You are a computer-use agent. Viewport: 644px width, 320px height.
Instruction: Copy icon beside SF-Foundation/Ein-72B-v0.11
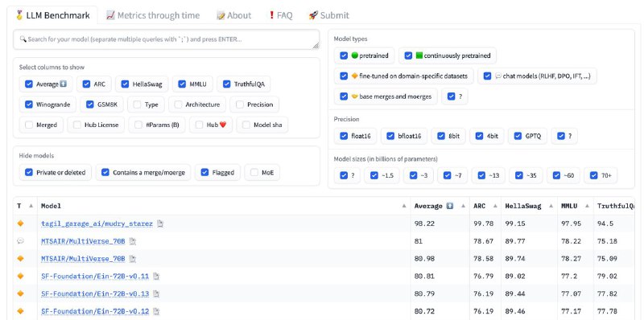click(156, 277)
